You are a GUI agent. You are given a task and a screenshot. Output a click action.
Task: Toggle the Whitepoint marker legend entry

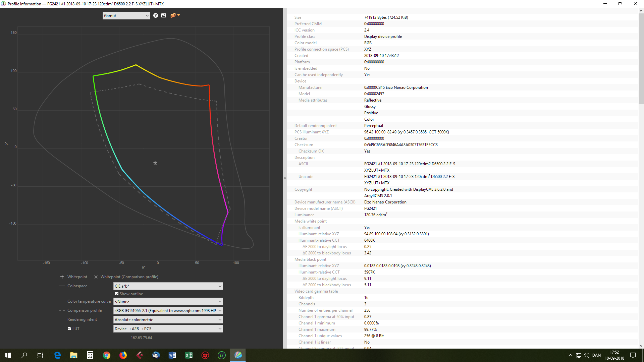pos(73,277)
